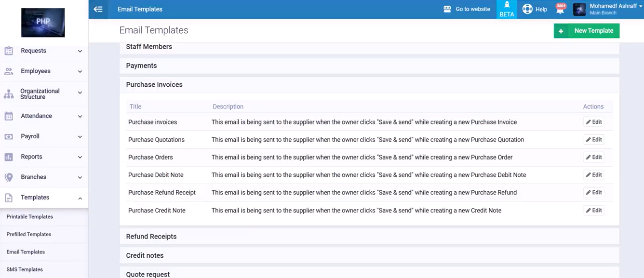Viewport: 644px width, 278px height.
Task: Expand the Payroll sidebar menu chevron
Action: pos(80,137)
